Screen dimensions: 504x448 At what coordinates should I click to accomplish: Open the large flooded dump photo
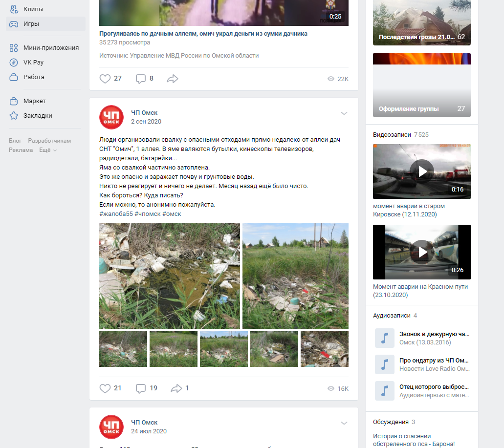(x=169, y=276)
